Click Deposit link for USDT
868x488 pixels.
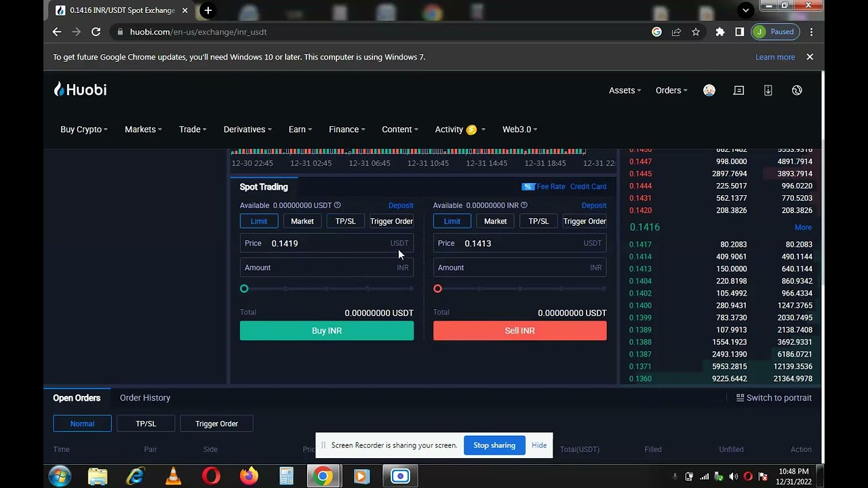[401, 205]
